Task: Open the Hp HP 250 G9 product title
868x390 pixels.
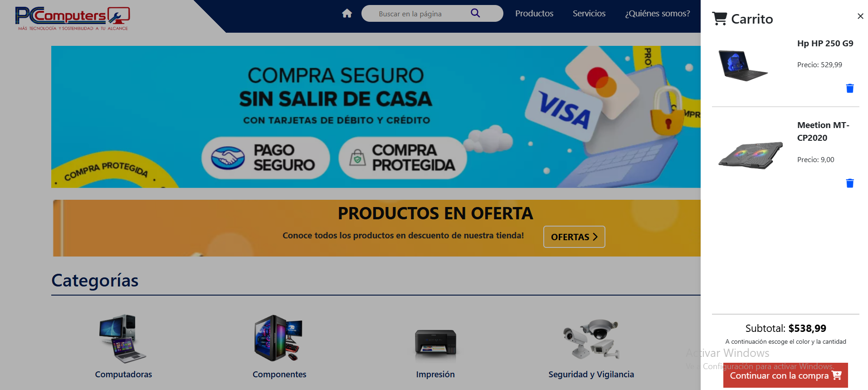Action: 825,44
